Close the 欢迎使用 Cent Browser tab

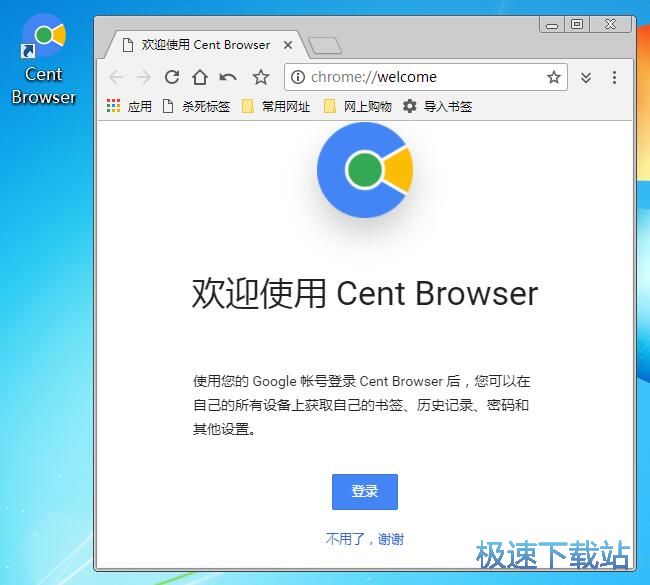tap(288, 45)
